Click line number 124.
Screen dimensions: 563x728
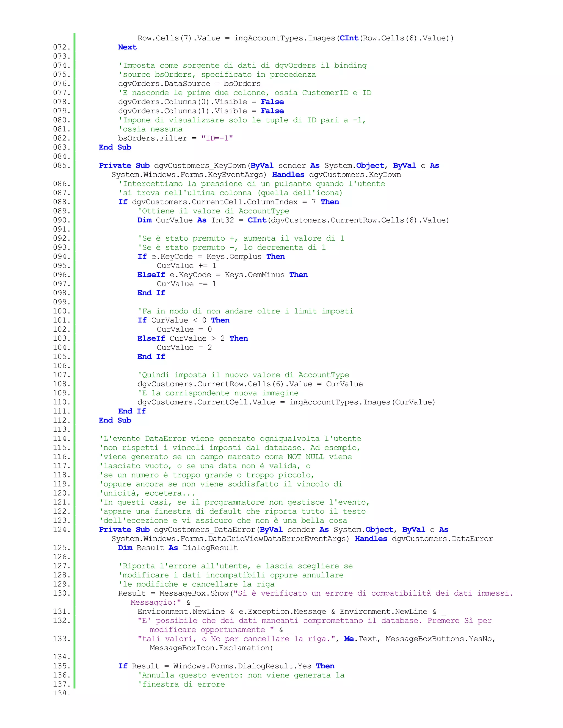click(x=62, y=530)
